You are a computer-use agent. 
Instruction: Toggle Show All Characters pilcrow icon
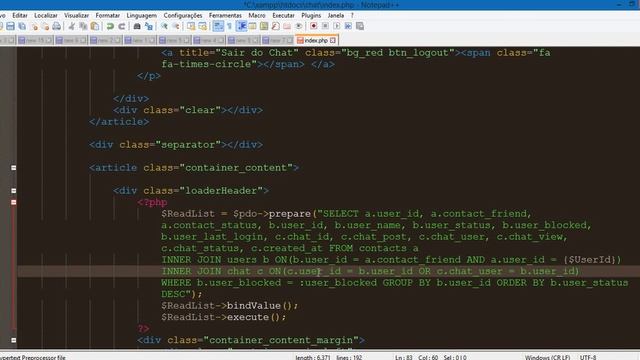pos(229,26)
